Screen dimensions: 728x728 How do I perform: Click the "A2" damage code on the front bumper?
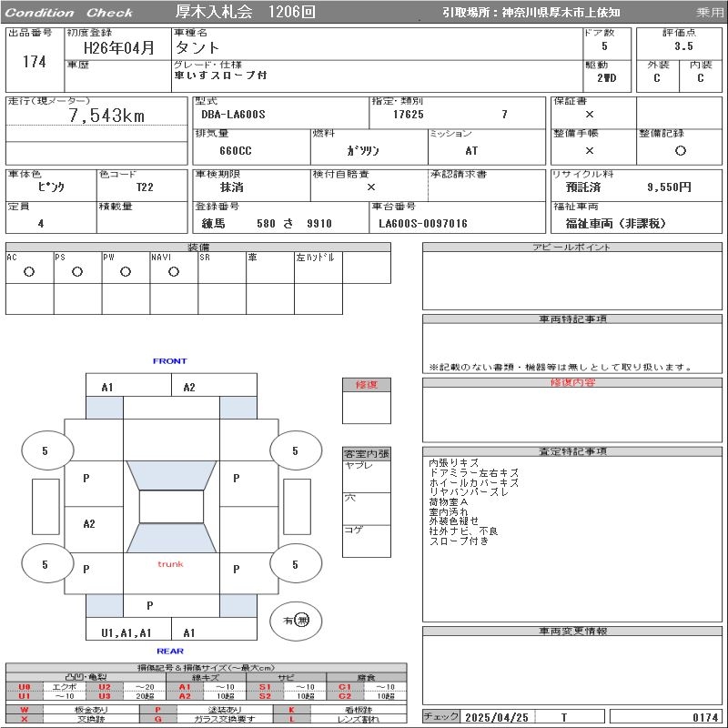point(189,388)
